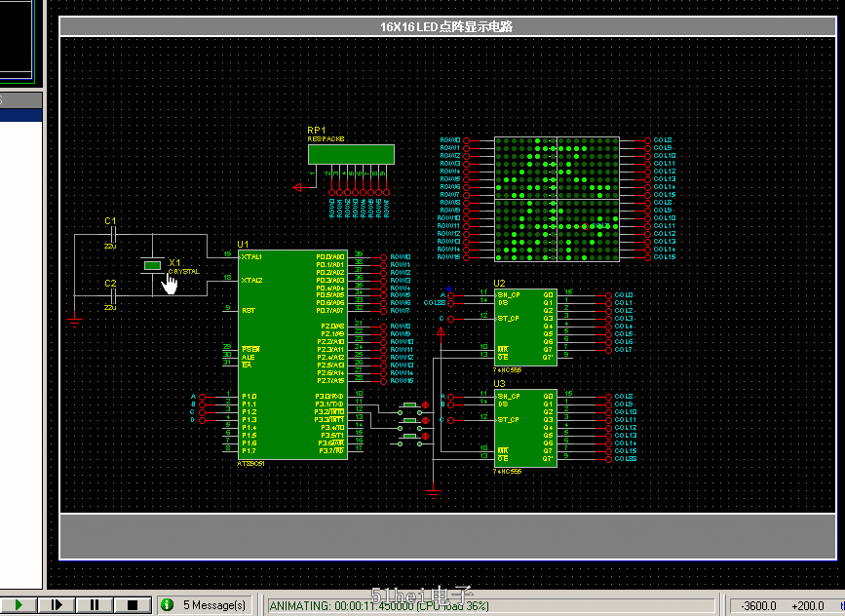The height and width of the screenshot is (616, 845).
Task: Select capacitor C2
Action: tap(111, 292)
